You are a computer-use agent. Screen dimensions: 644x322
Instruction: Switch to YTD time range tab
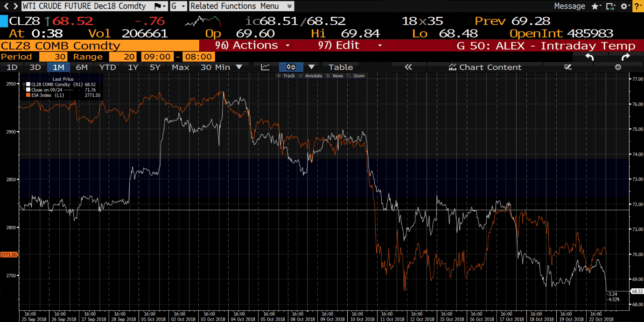tap(108, 67)
